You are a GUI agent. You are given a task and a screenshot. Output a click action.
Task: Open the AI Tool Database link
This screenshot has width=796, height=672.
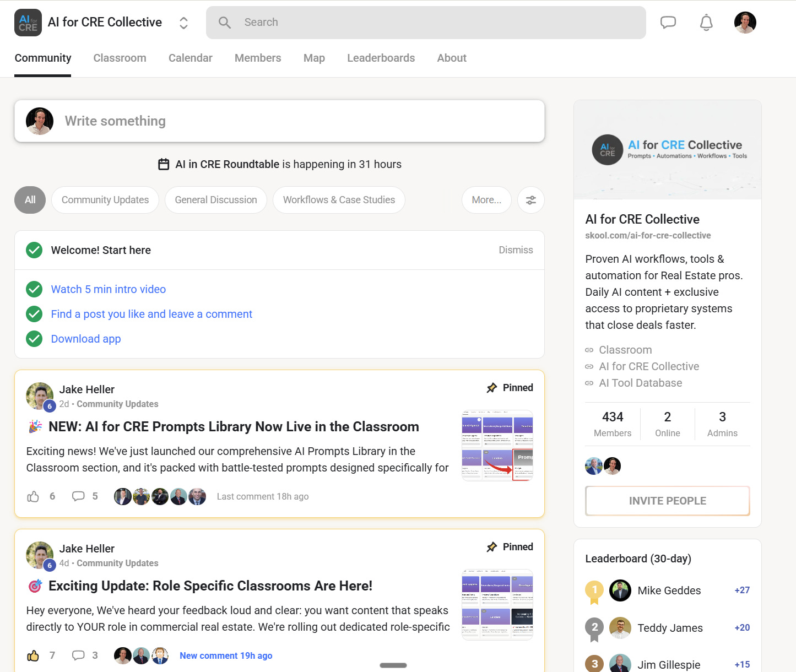(641, 383)
